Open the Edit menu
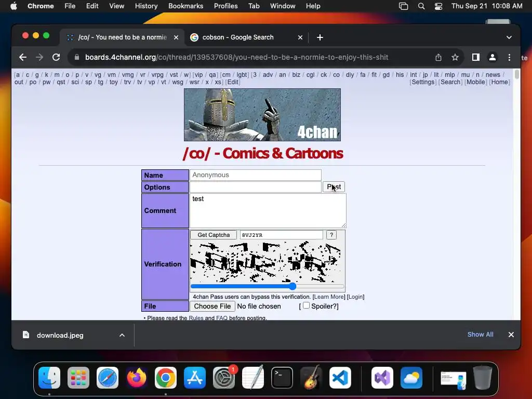Screen dimensions: 532x399 click(92, 6)
